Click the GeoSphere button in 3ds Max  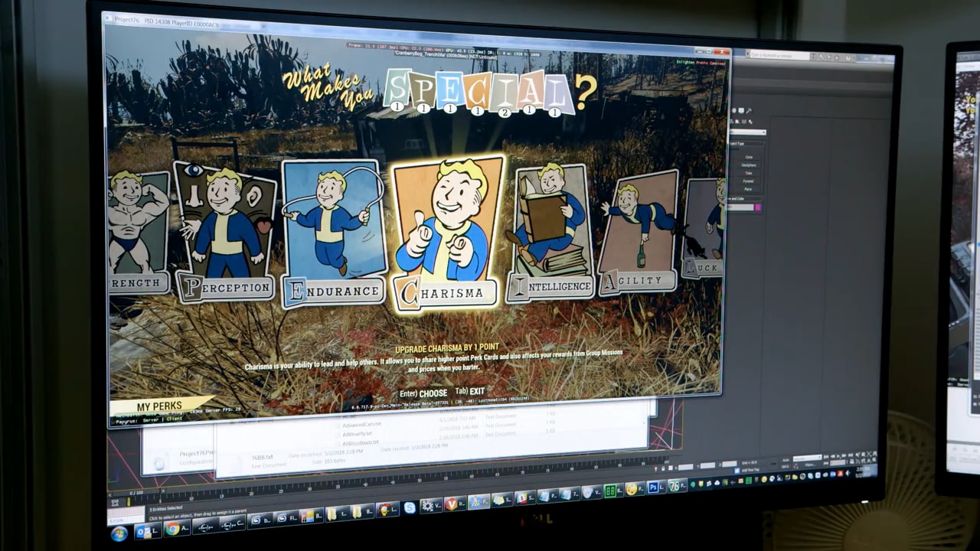[749, 165]
